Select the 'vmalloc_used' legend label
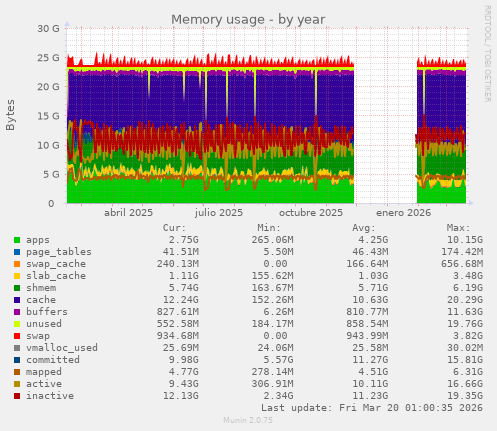 click(62, 348)
